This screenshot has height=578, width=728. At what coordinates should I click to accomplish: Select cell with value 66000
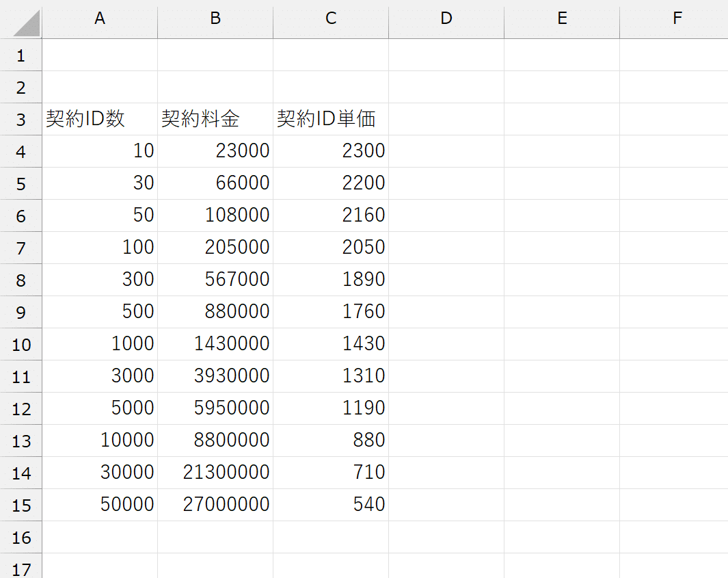point(215,183)
